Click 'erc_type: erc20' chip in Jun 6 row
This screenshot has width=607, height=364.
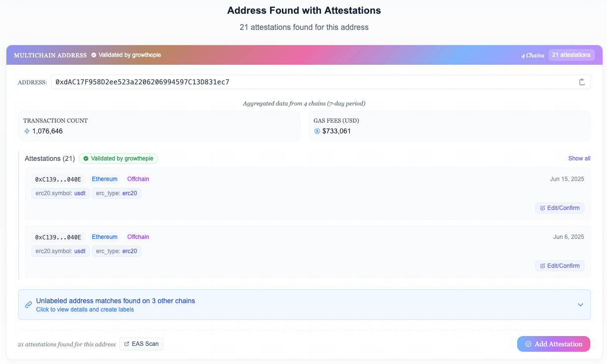pyautogui.click(x=116, y=251)
